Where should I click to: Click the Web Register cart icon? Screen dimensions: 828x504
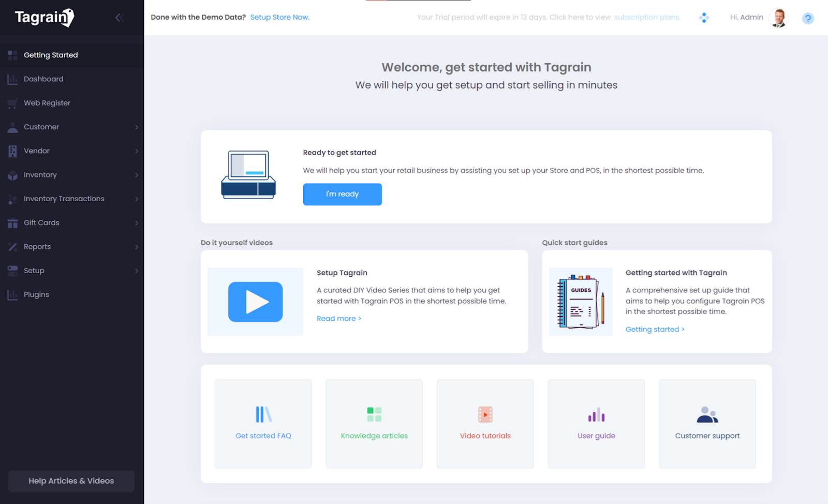coord(12,103)
